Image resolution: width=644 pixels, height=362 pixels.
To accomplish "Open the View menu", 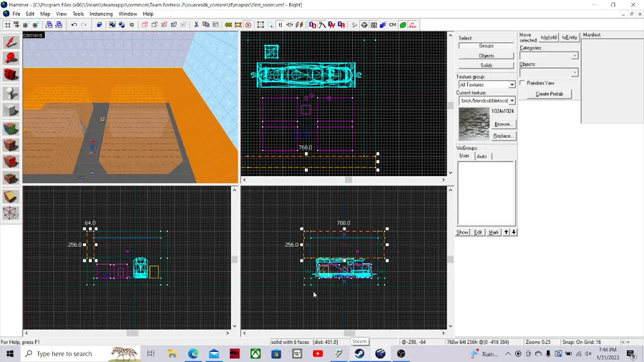I will [62, 14].
